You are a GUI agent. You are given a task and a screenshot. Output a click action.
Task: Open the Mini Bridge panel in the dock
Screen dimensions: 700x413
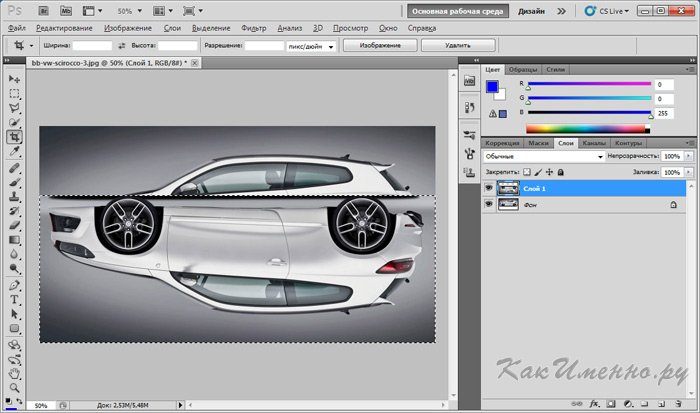coord(469,81)
